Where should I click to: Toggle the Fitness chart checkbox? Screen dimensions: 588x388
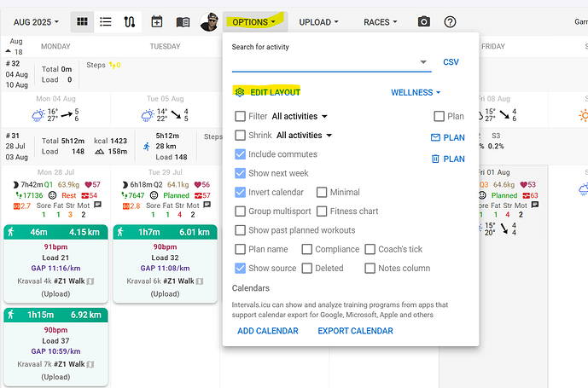pyautogui.click(x=323, y=211)
